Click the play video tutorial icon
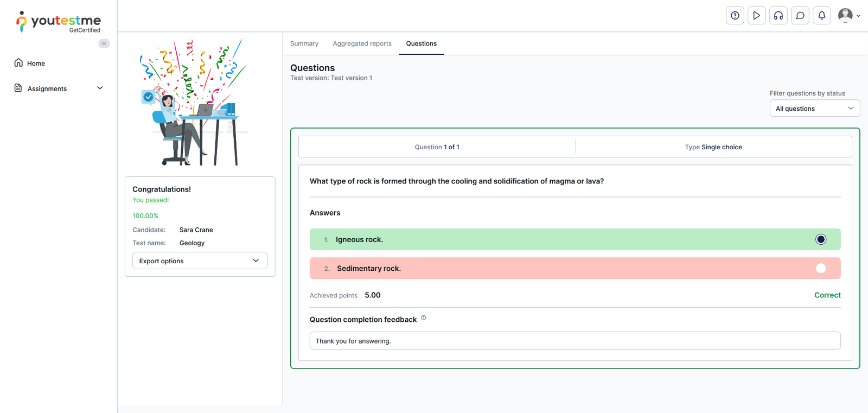Image resolution: width=868 pixels, height=413 pixels. click(x=756, y=16)
